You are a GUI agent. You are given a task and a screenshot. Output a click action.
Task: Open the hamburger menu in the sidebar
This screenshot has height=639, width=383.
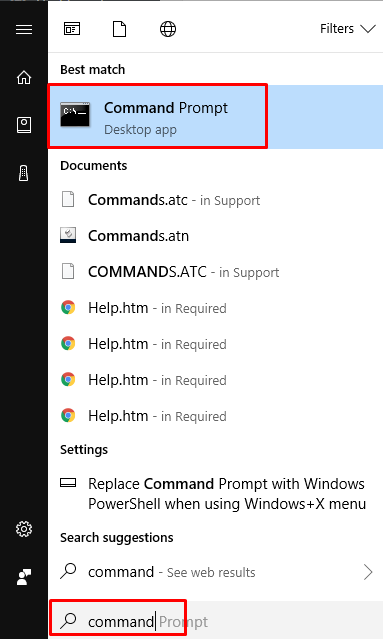(24, 29)
